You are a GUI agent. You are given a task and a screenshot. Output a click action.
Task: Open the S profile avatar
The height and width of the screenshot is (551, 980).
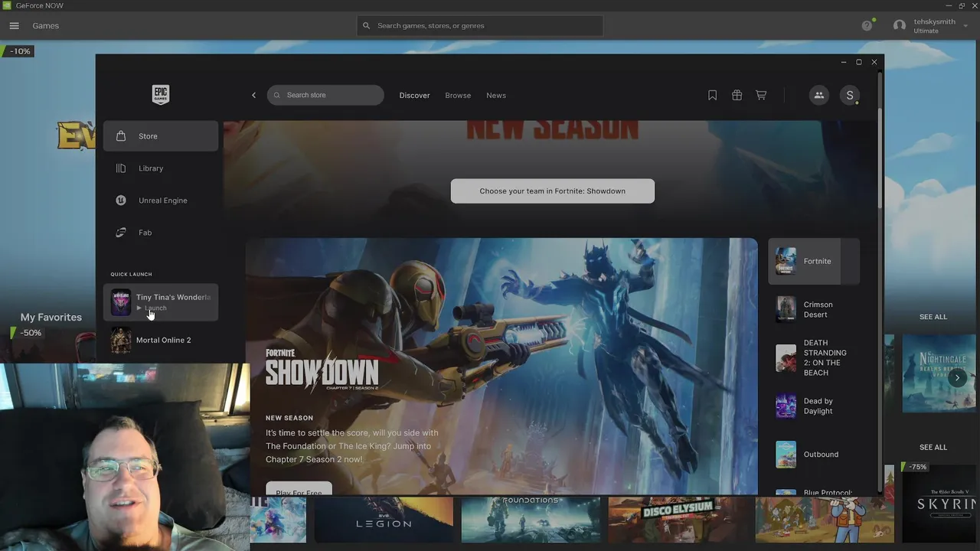[x=849, y=95]
